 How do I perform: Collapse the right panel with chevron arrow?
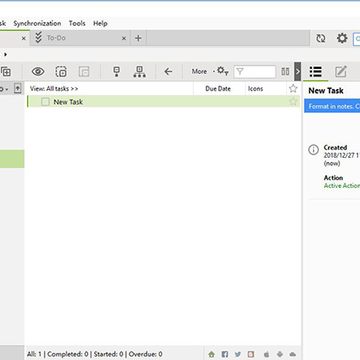click(298, 71)
